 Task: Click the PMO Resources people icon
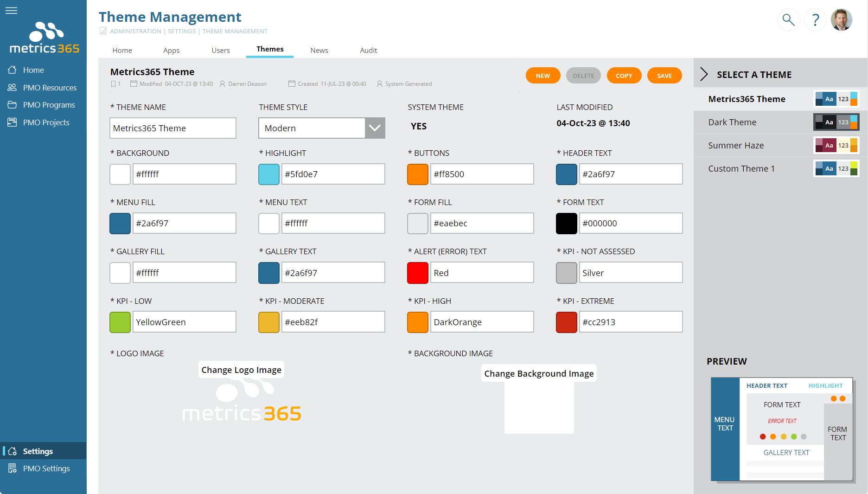[x=13, y=88]
